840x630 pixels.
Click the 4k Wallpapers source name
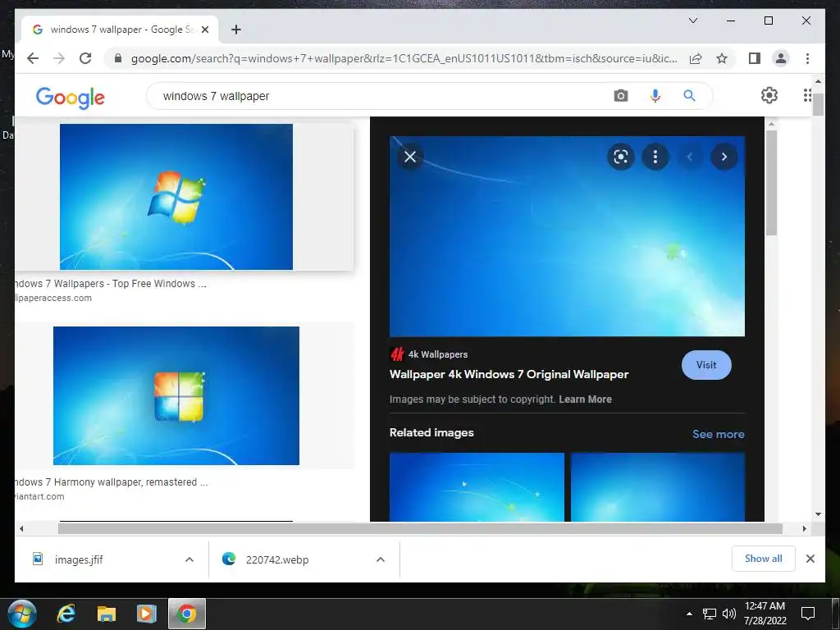pos(438,354)
